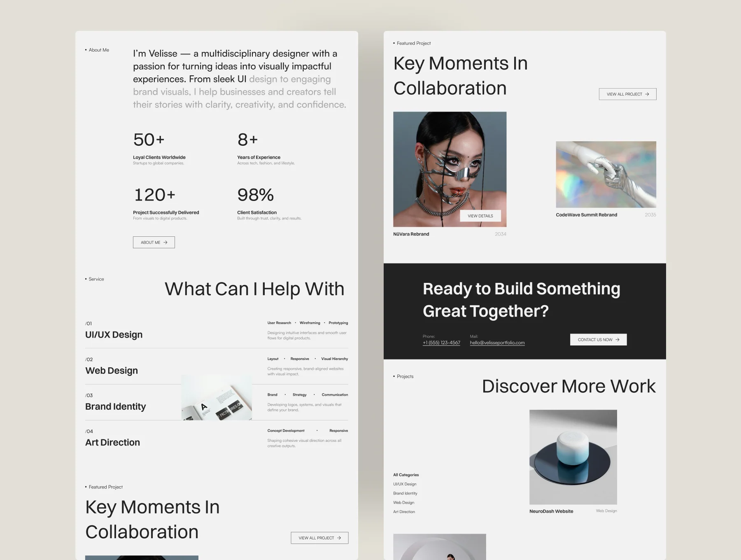Screen dimensions: 741x560
Task: Open the /04 Art Direction service heading
Action: coord(112,442)
